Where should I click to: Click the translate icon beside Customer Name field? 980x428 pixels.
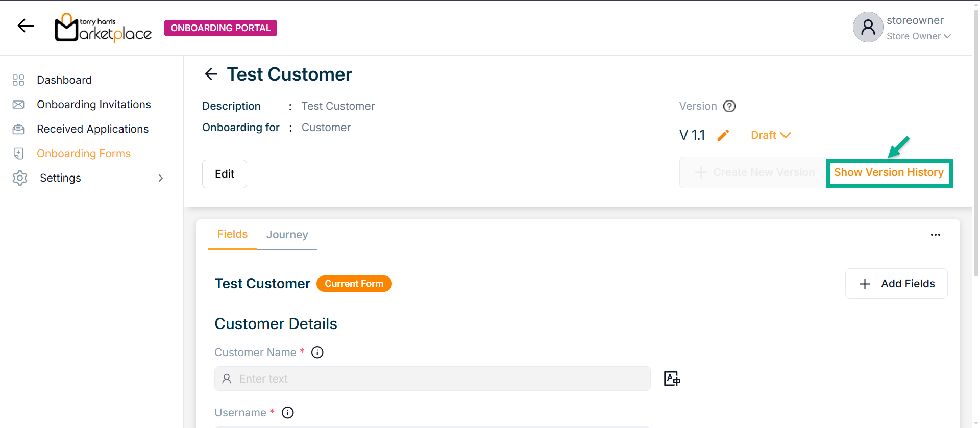pos(672,379)
